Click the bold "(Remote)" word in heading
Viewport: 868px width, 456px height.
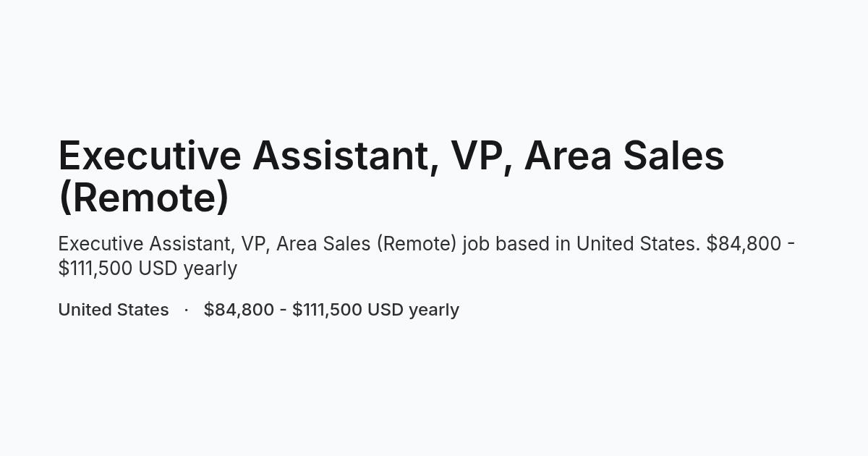143,197
